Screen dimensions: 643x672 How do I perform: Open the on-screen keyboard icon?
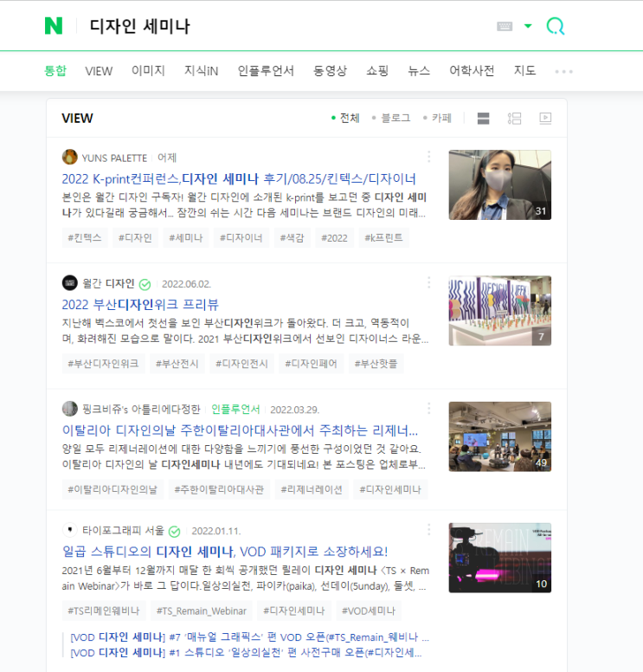[x=505, y=26]
